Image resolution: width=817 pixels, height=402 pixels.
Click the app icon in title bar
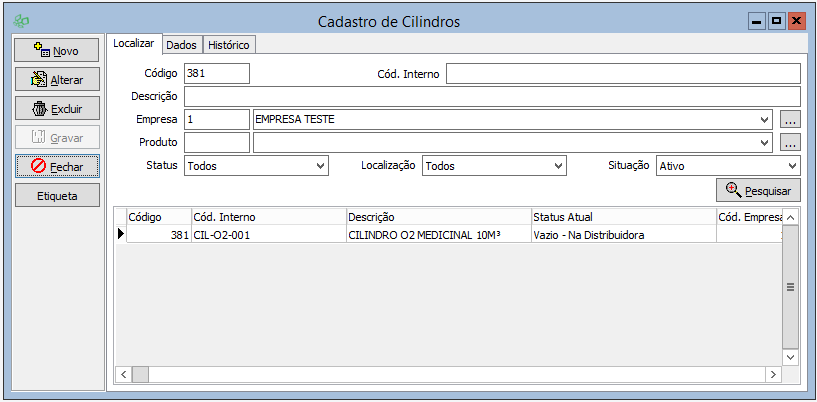[x=21, y=21]
